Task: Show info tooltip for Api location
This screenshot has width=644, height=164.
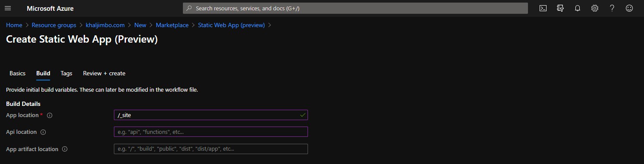Action: [43, 132]
